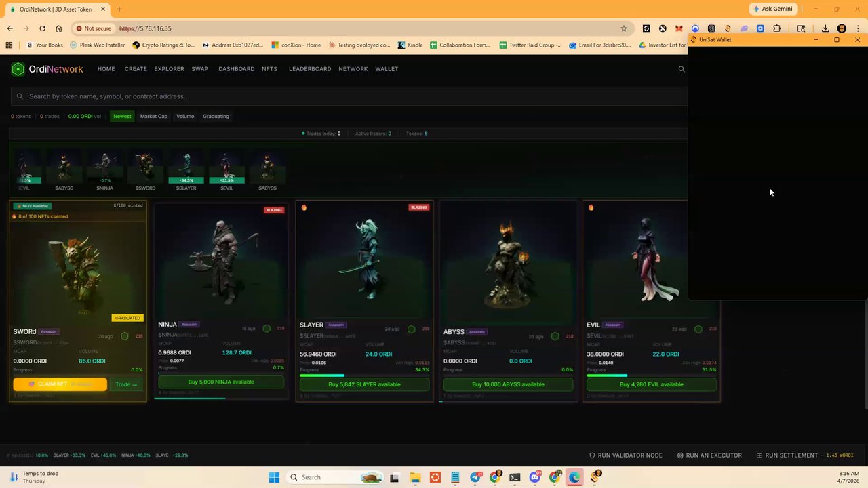Click the Windows taskbar Search box
The width and height of the screenshot is (868, 488).
click(334, 477)
